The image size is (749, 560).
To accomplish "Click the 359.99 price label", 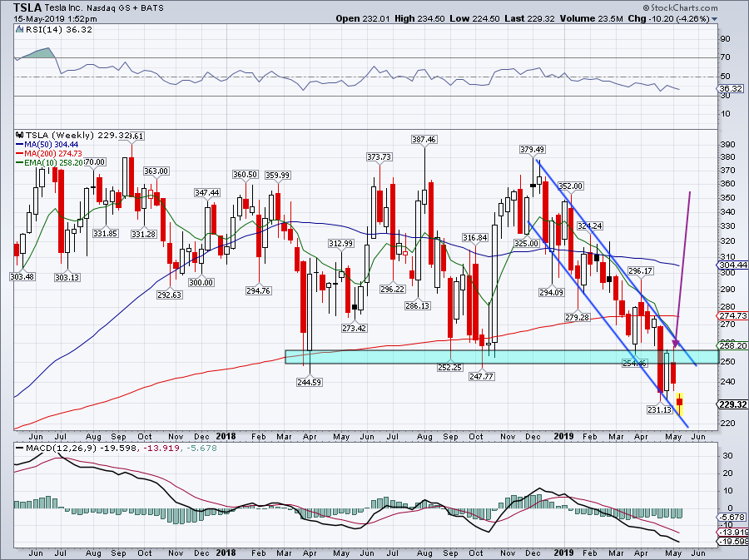I will [x=277, y=176].
